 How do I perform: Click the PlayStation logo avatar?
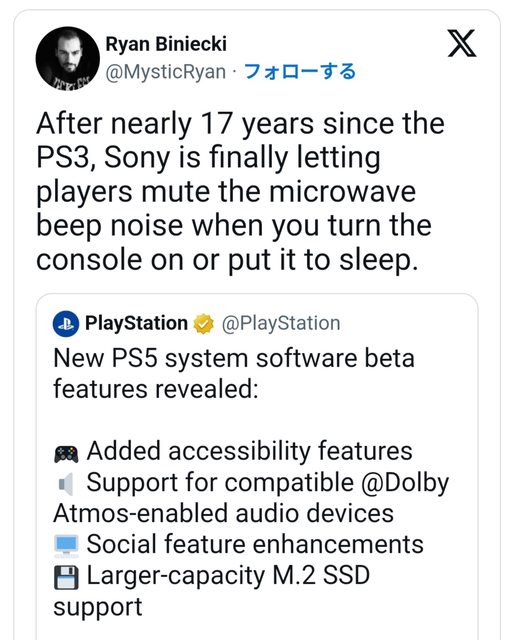click(66, 324)
